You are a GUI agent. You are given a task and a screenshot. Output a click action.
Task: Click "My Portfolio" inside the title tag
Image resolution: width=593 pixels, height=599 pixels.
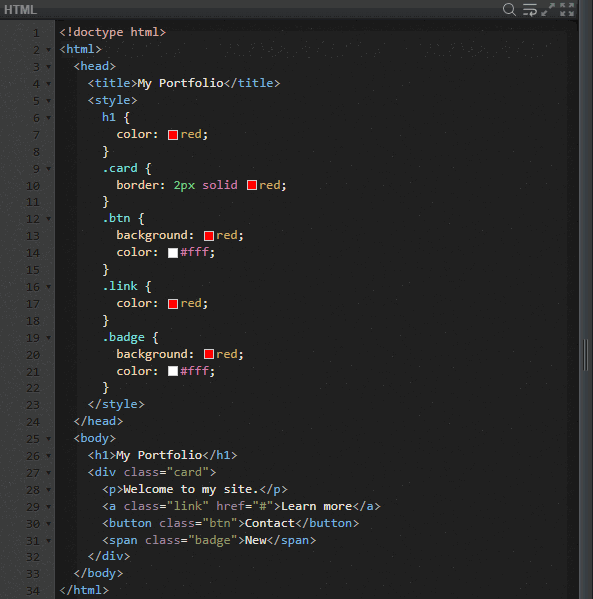tap(180, 83)
